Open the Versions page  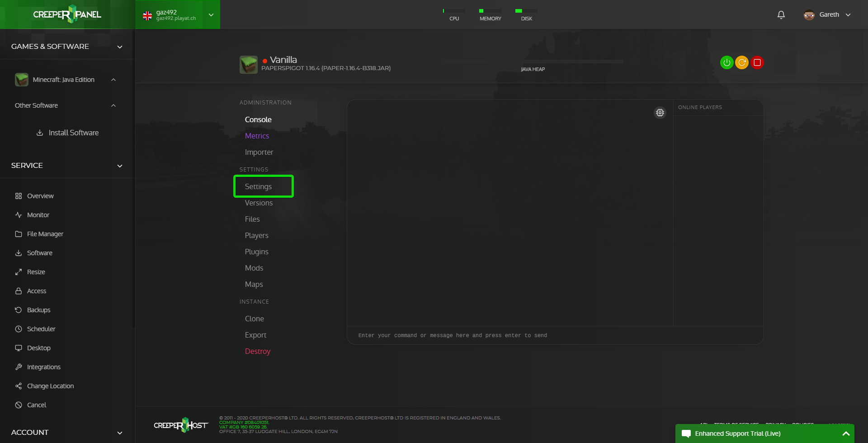point(259,203)
